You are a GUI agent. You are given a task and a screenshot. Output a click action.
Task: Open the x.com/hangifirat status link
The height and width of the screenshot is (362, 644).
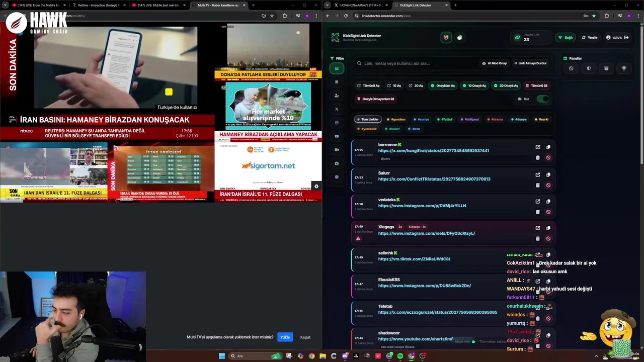pyautogui.click(x=433, y=151)
